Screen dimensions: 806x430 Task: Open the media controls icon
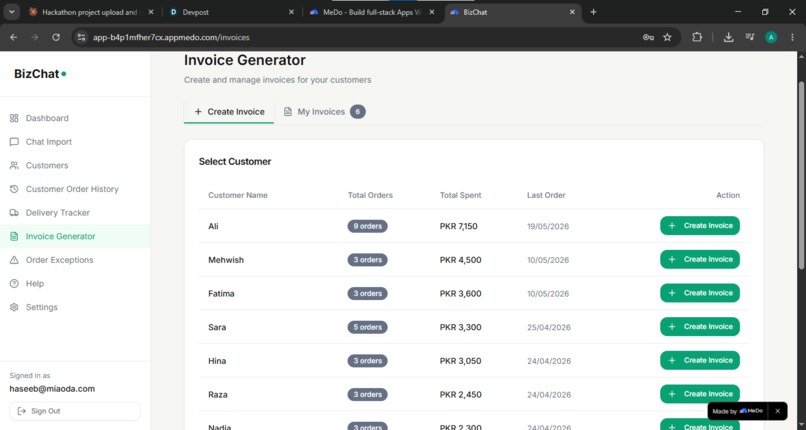(750, 38)
